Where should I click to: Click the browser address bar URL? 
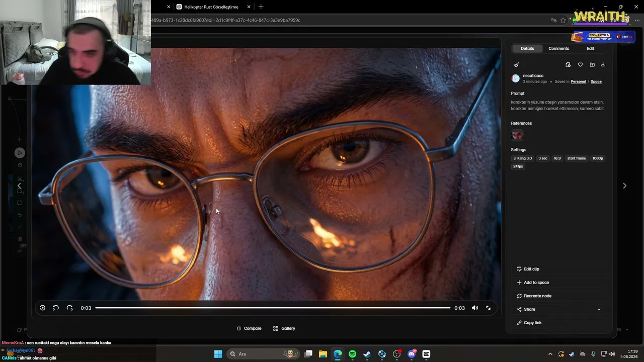(x=225, y=20)
